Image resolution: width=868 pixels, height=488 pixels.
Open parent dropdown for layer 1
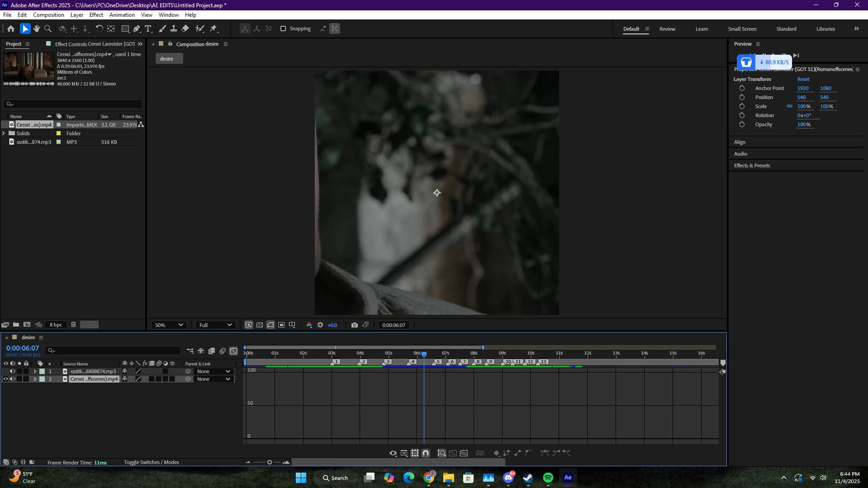(214, 371)
